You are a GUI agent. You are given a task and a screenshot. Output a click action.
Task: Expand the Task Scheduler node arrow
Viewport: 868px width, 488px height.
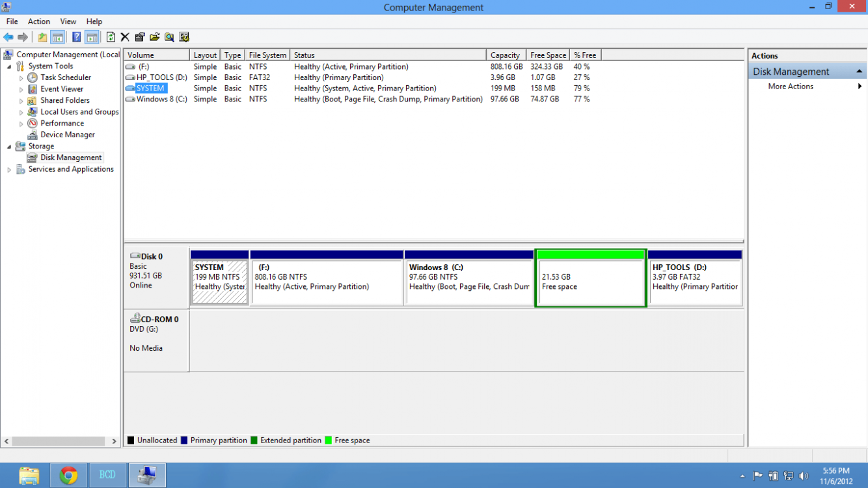pos(21,78)
